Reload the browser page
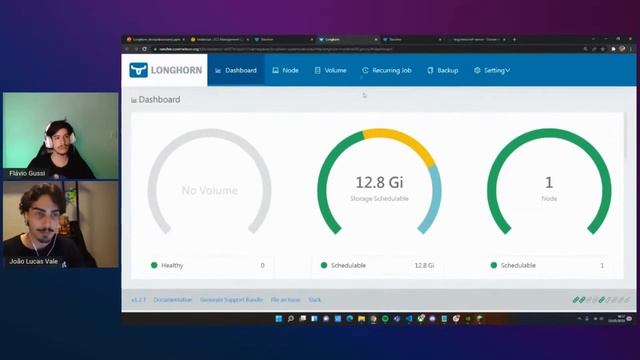640x360 pixels. point(144,49)
